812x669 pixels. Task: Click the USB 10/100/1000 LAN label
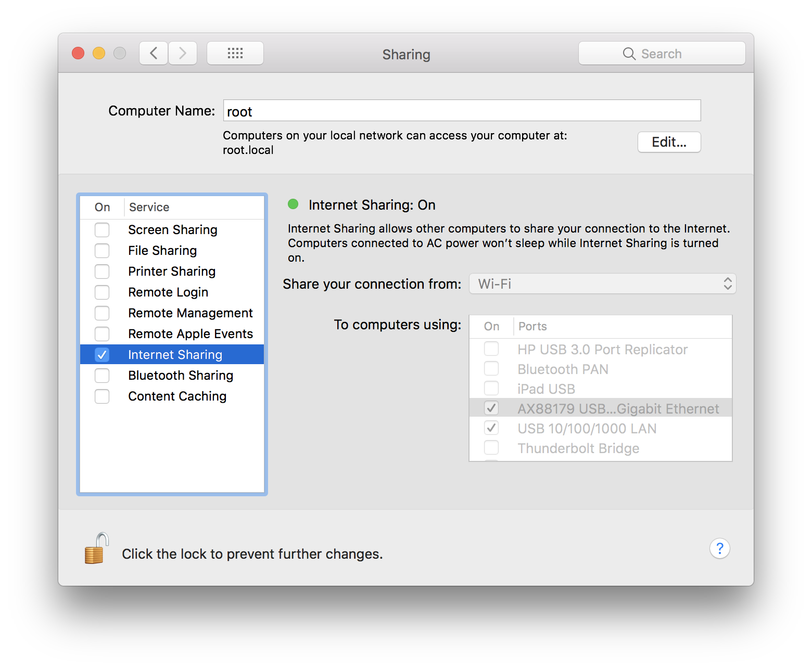click(587, 429)
